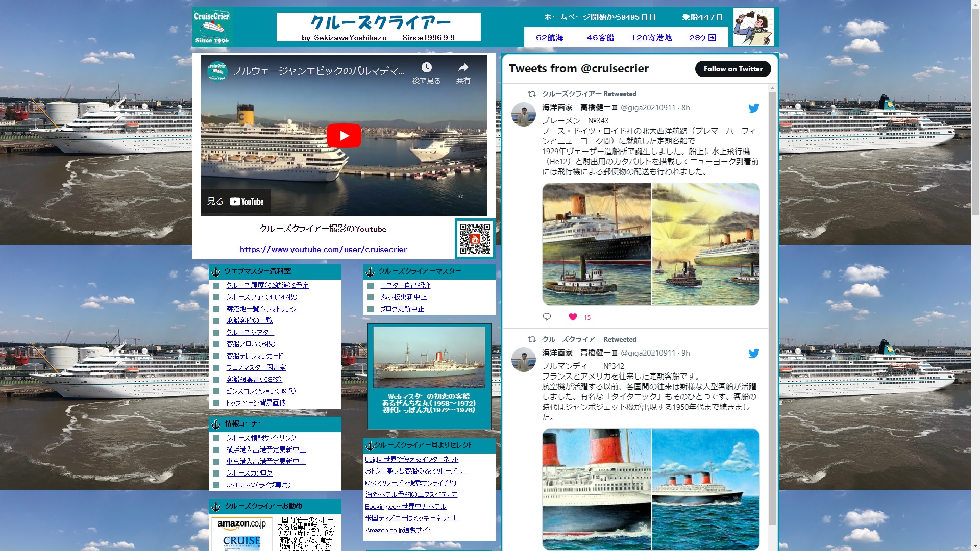Open 掲示板更新中止 link
Image resolution: width=980 pixels, height=551 pixels.
click(x=403, y=297)
